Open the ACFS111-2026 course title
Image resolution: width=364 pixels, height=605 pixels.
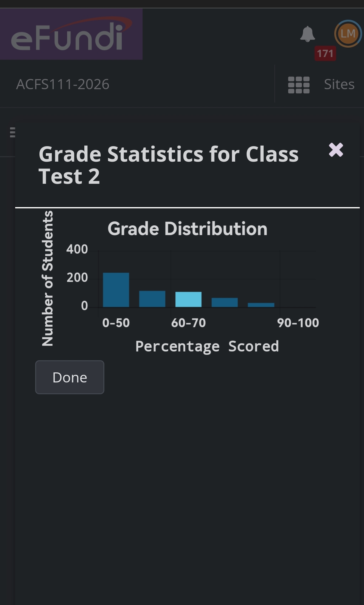point(63,84)
